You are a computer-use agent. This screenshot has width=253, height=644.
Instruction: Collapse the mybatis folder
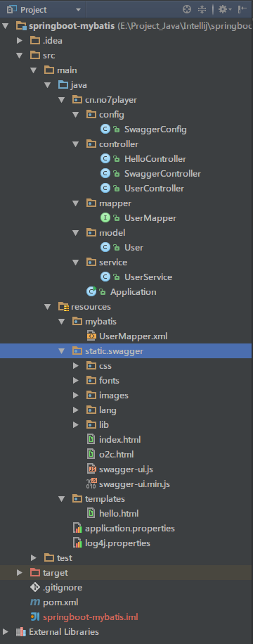(x=62, y=322)
